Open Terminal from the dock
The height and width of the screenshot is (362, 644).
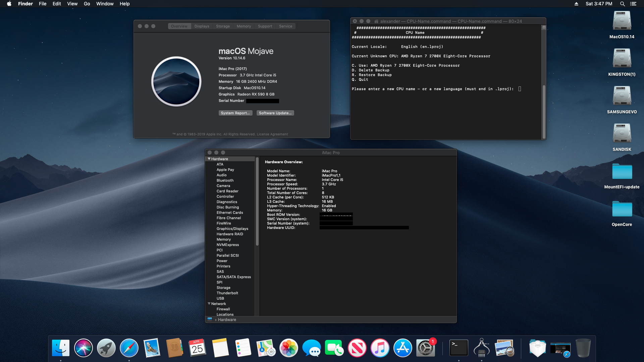459,348
